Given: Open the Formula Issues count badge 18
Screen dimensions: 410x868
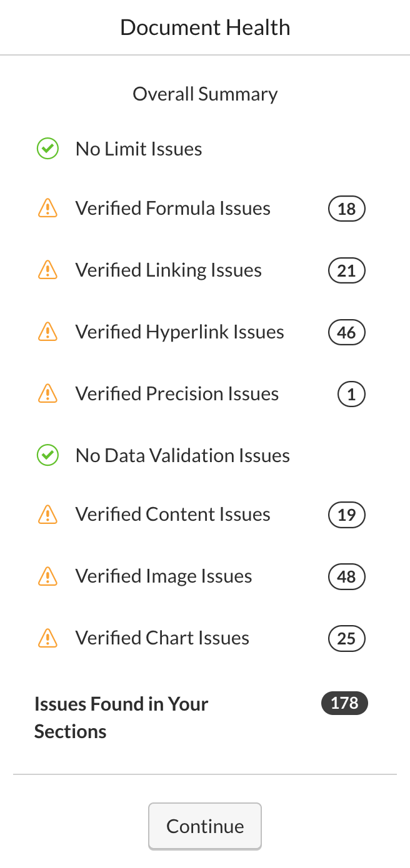Looking at the screenshot, I should tap(346, 209).
